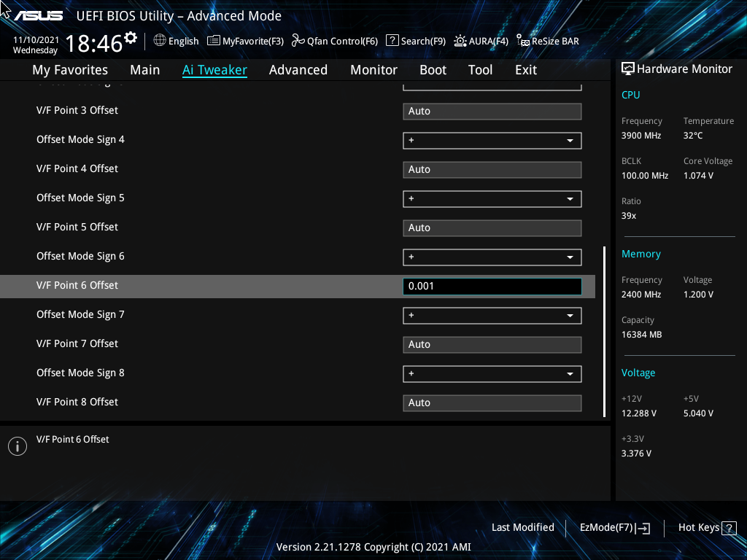The height and width of the screenshot is (560, 747).
Task: Select Offset Mode Sign 6 label
Action: coord(80,256)
